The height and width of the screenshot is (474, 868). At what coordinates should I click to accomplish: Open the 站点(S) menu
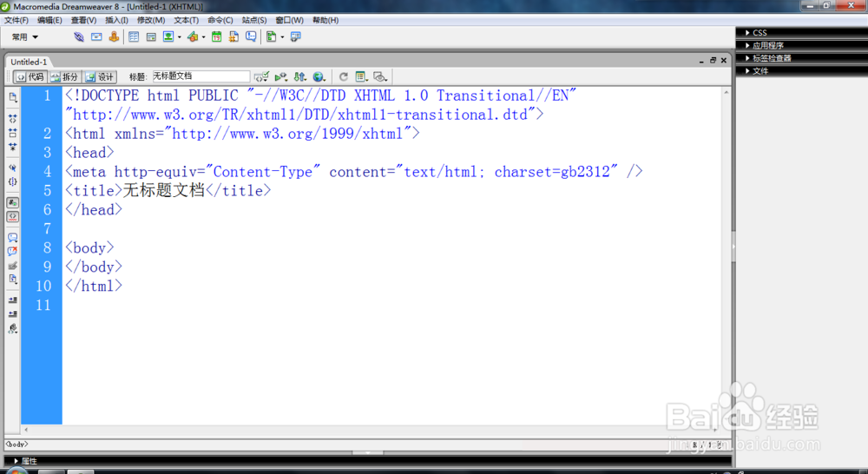point(254,20)
